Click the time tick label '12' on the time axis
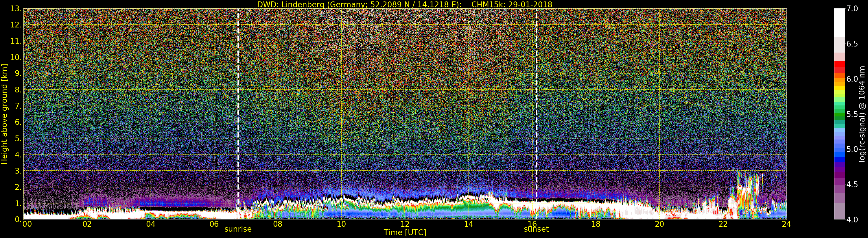The image size is (868, 238). point(405,224)
